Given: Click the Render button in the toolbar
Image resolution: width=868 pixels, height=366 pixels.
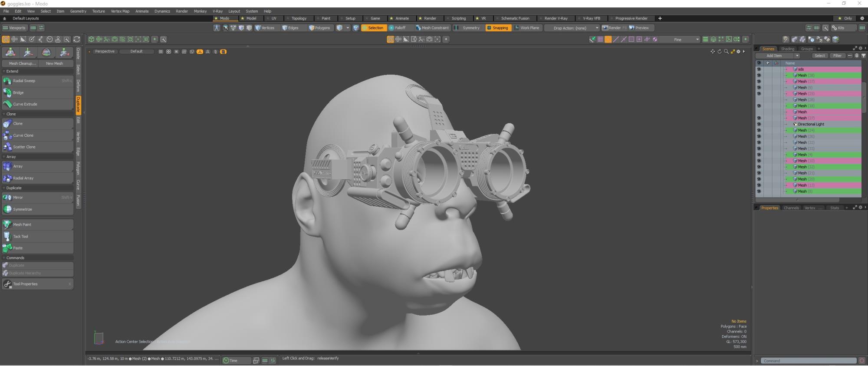Looking at the screenshot, I should tap(614, 28).
